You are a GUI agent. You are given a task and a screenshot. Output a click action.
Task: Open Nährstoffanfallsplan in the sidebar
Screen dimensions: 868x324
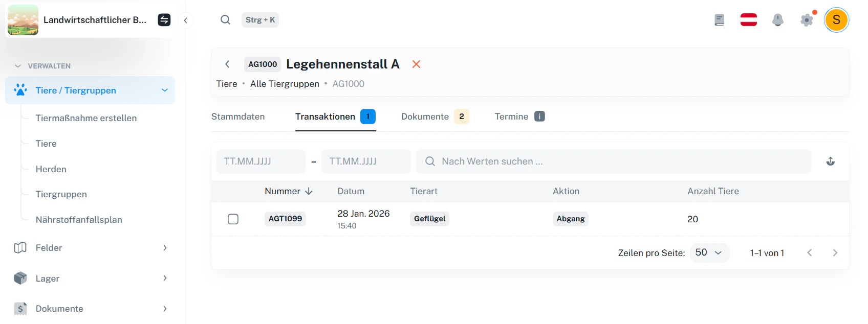(x=79, y=219)
